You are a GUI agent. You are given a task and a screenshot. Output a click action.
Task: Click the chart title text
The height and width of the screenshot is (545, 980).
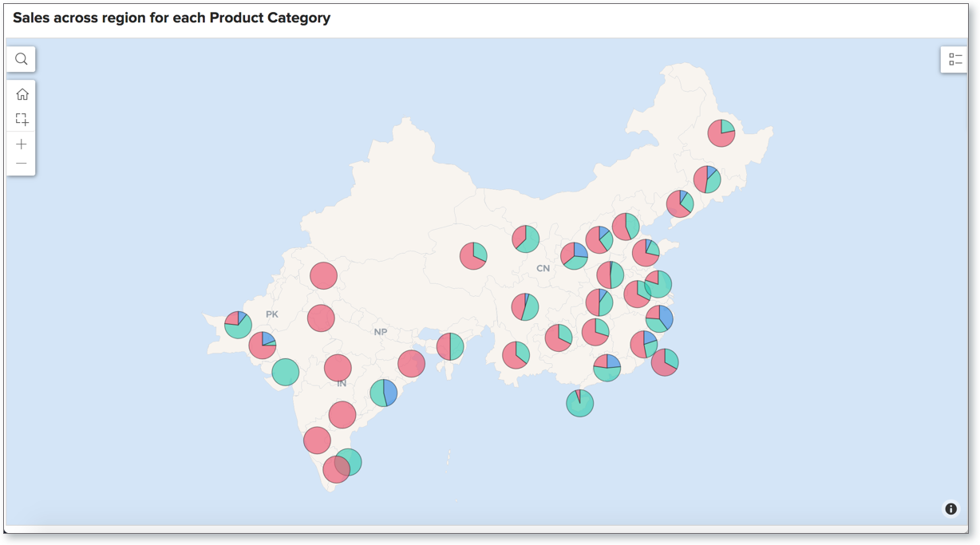(x=172, y=18)
